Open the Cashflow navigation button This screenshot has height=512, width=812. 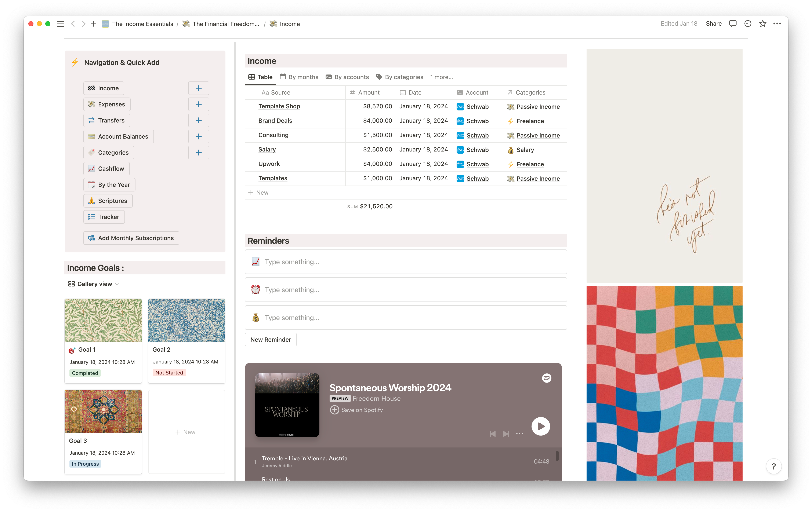(106, 169)
